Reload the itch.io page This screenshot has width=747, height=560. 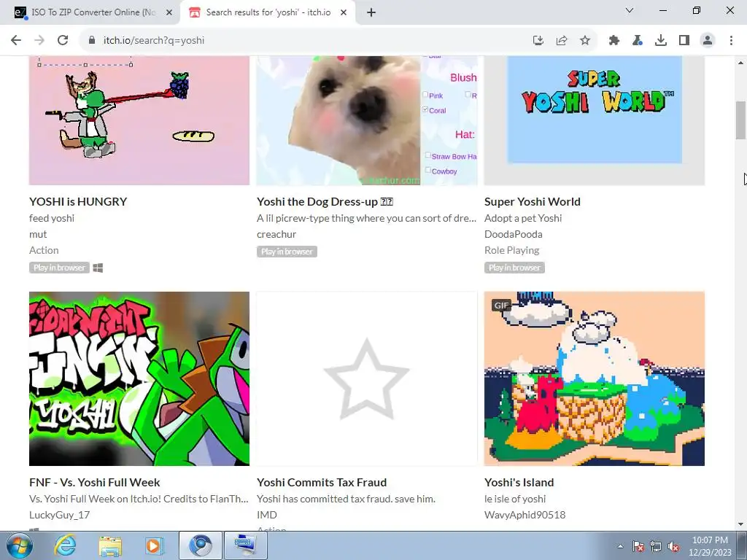pos(63,41)
